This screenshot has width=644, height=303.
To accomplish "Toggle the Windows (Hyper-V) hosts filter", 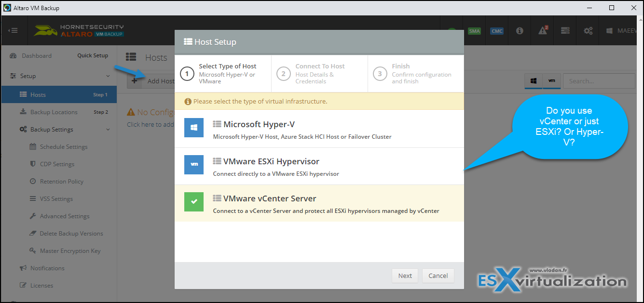I will click(x=534, y=81).
